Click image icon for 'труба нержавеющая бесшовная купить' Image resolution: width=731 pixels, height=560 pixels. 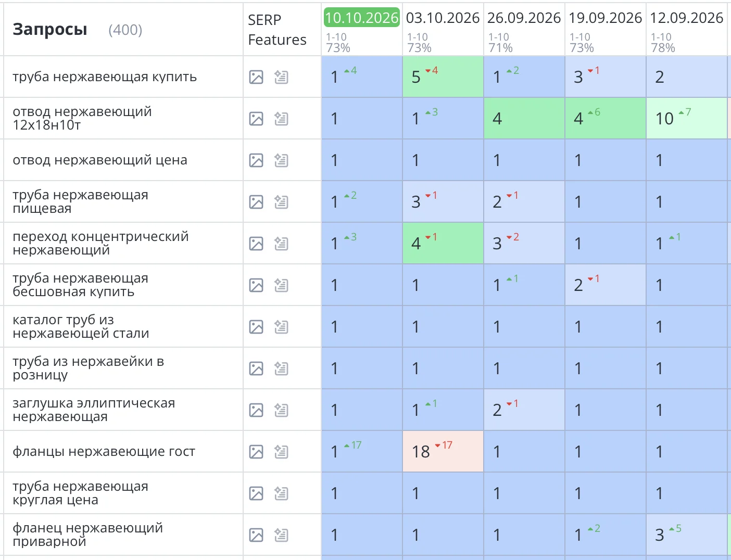[256, 285]
